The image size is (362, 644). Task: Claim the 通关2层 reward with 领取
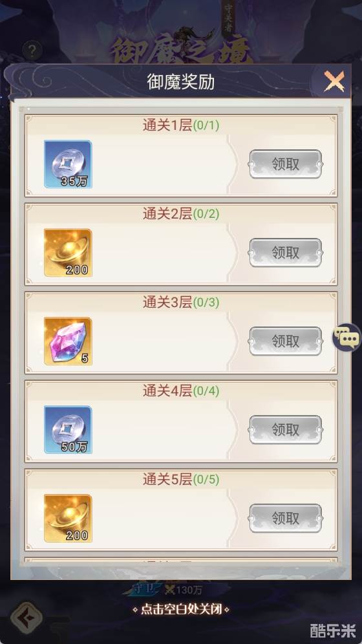point(286,253)
